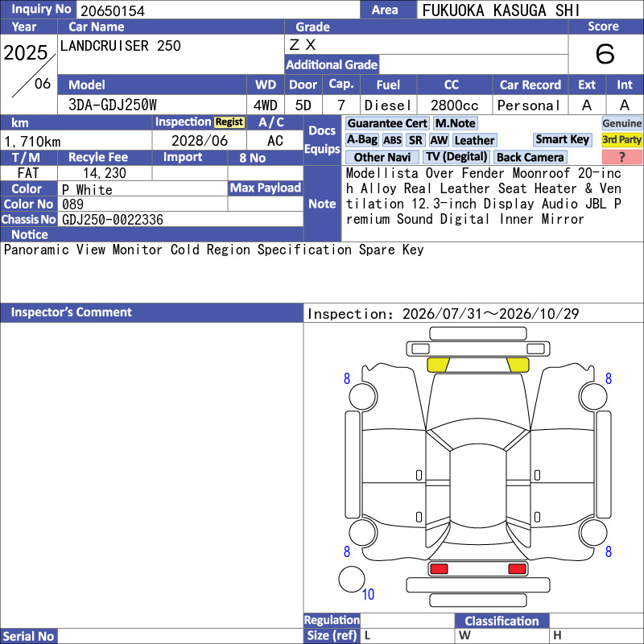This screenshot has height=644, width=644.
Task: Click the Personal car record value
Action: [x=529, y=105]
